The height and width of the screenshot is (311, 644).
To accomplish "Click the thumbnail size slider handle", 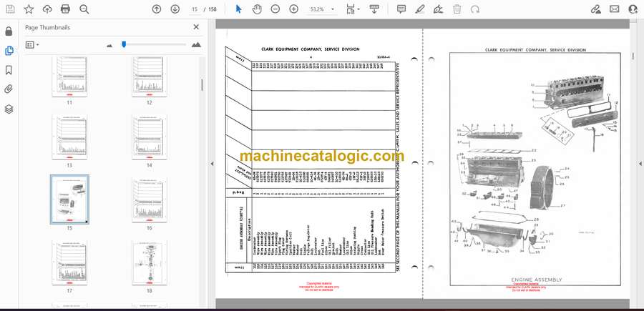I will click(x=124, y=44).
